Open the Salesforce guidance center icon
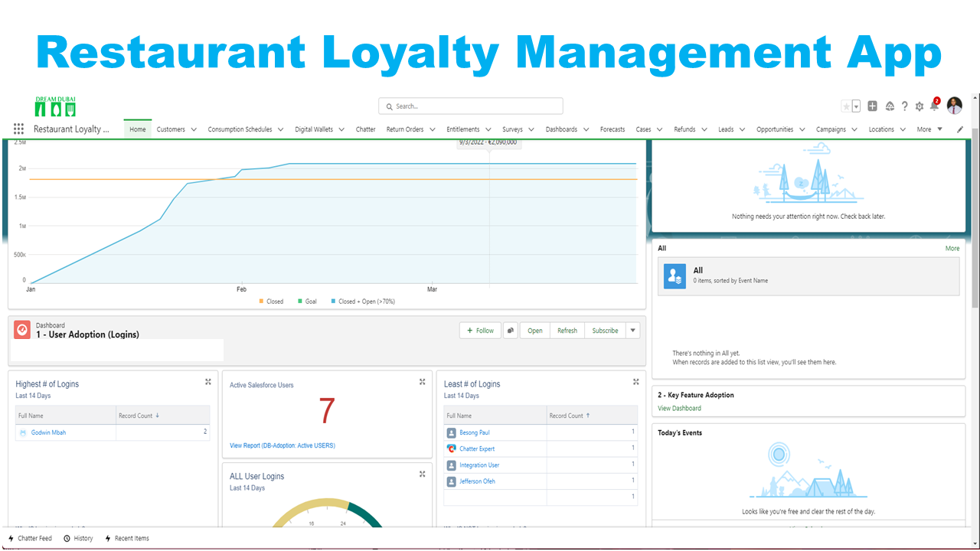This screenshot has height=551, width=980. (x=890, y=106)
